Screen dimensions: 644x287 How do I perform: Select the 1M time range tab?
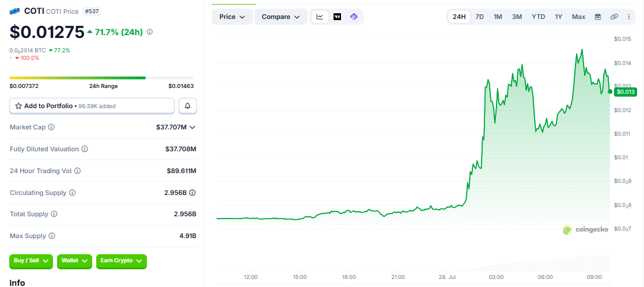tap(498, 17)
